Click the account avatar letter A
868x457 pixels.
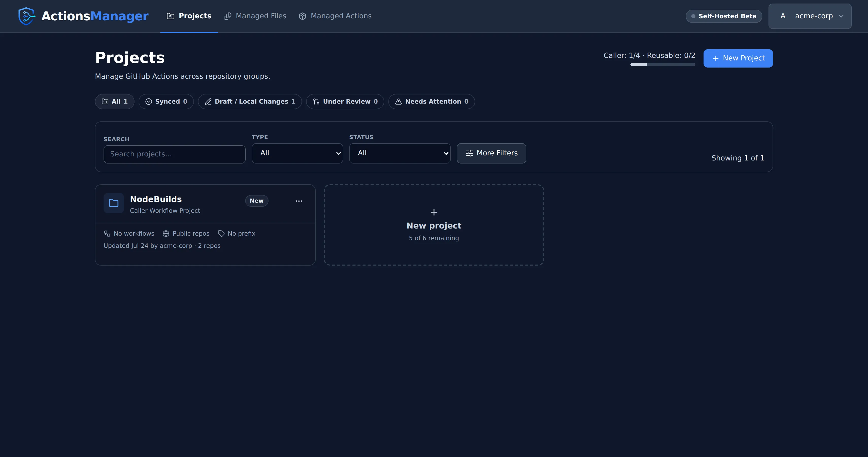tap(783, 16)
